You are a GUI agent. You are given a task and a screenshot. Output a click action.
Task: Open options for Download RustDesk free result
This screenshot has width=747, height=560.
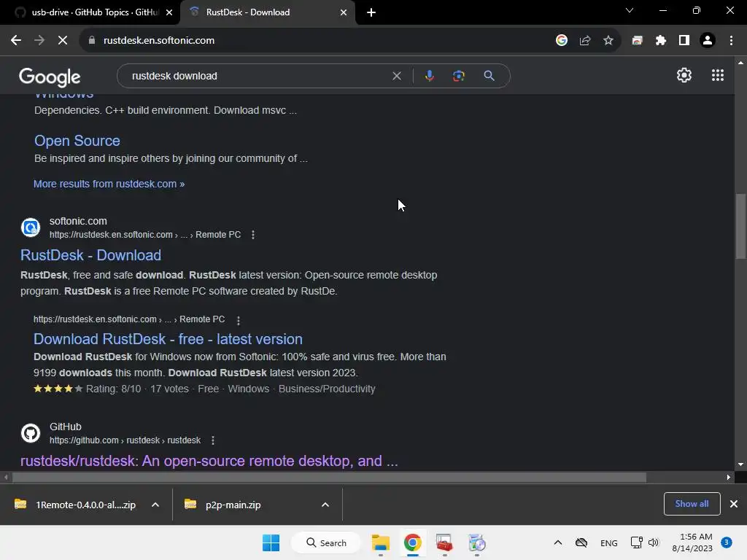pos(239,321)
